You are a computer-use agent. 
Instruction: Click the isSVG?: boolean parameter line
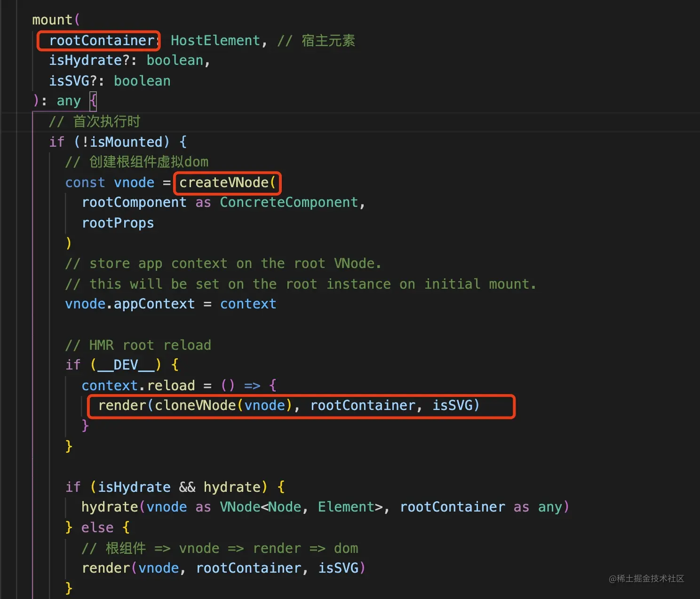(110, 81)
